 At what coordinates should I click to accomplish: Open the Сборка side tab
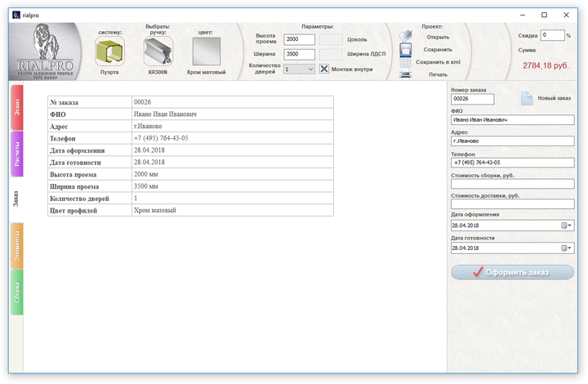(17, 292)
